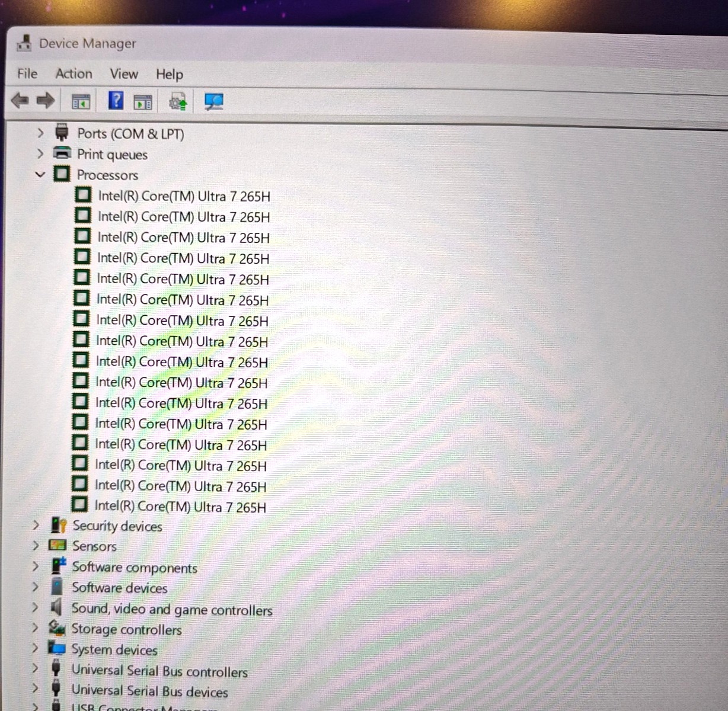Select last Intel Core Ultra 7 265H entry above Security devices
The image size is (728, 711).
click(x=180, y=507)
